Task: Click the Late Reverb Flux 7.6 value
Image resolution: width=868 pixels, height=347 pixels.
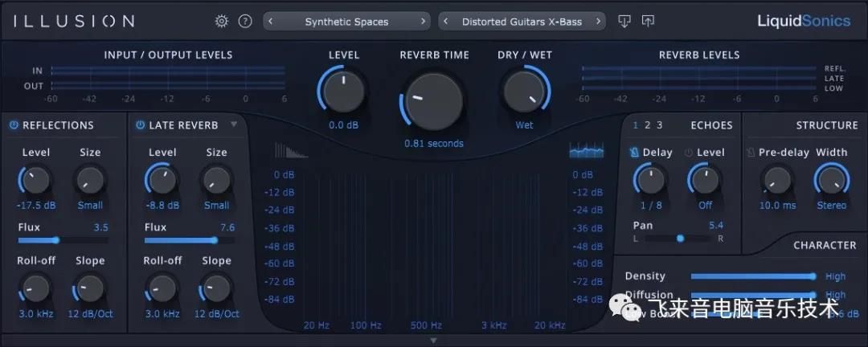Action: click(x=227, y=227)
